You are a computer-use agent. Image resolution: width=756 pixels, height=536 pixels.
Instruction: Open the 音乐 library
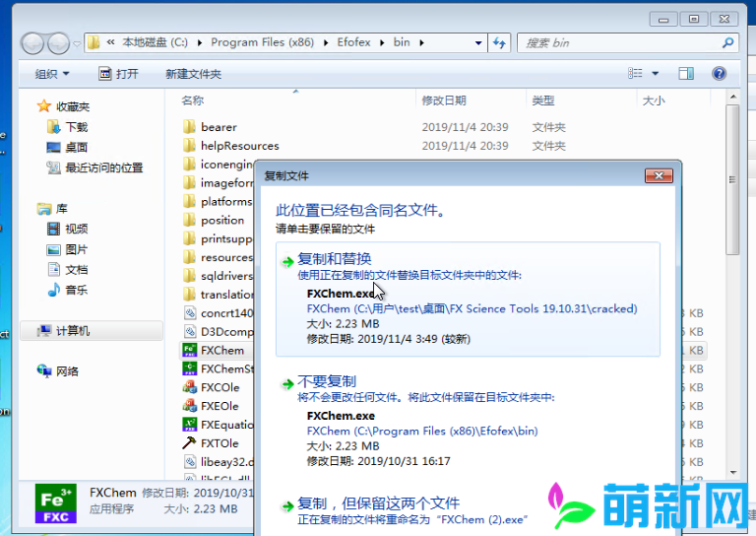coord(68,290)
